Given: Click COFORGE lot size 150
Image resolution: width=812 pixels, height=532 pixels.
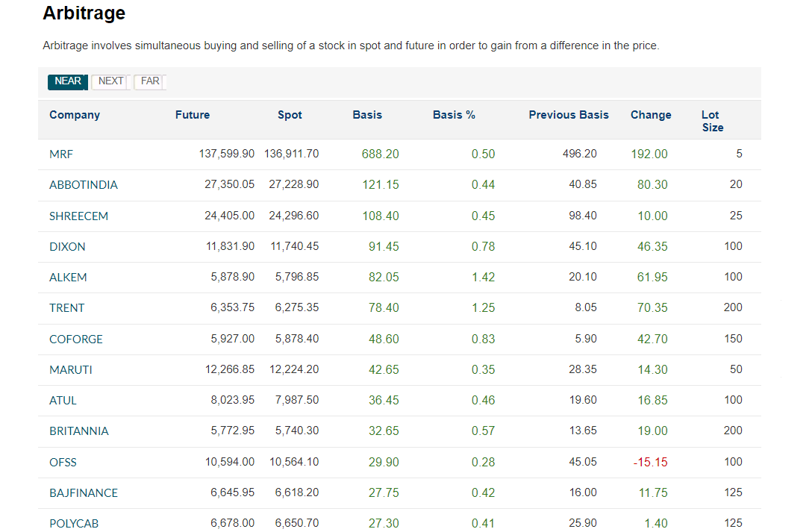Looking at the screenshot, I should [x=733, y=339].
